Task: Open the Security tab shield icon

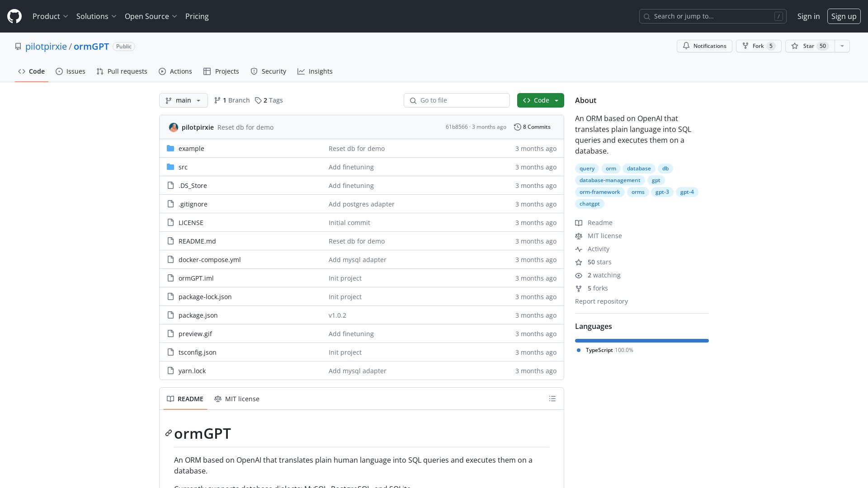Action: pyautogui.click(x=254, y=71)
